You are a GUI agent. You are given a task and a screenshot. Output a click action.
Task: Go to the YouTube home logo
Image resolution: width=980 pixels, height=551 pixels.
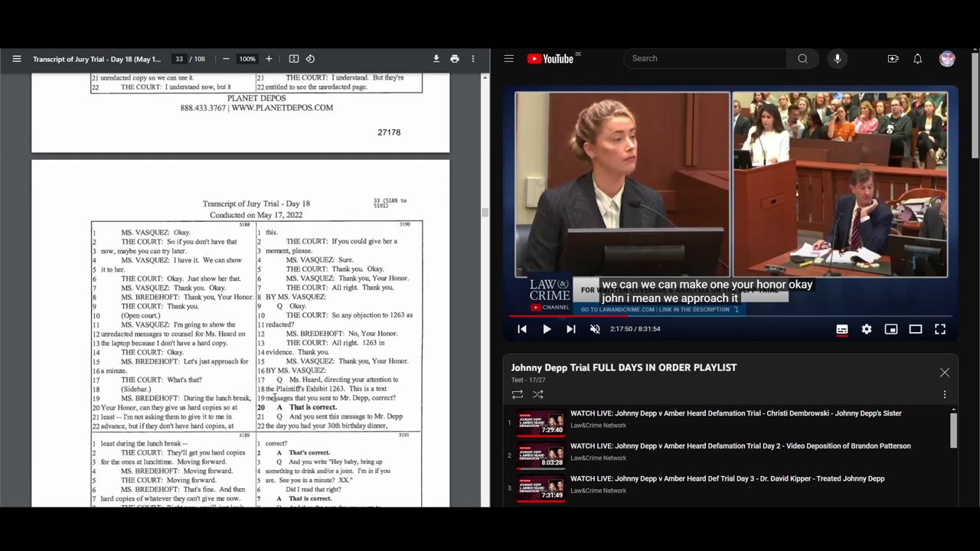(551, 59)
